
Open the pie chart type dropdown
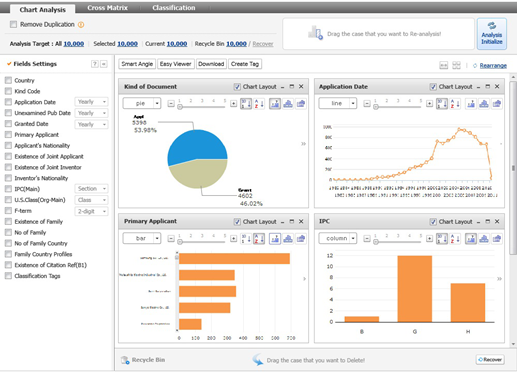click(x=142, y=104)
